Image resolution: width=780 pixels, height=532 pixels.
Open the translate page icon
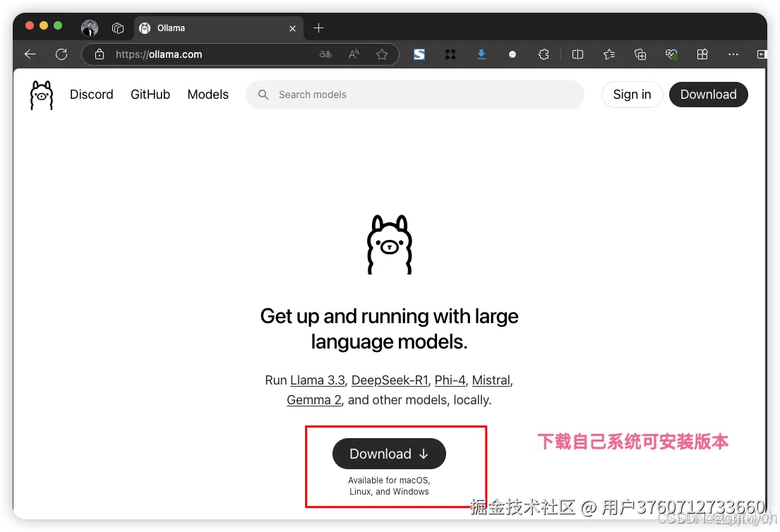(325, 54)
